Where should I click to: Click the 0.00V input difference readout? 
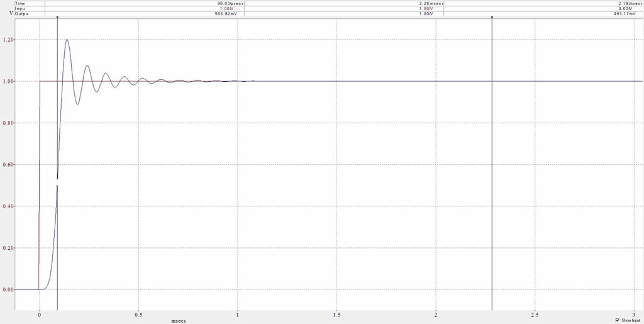(x=633, y=8)
